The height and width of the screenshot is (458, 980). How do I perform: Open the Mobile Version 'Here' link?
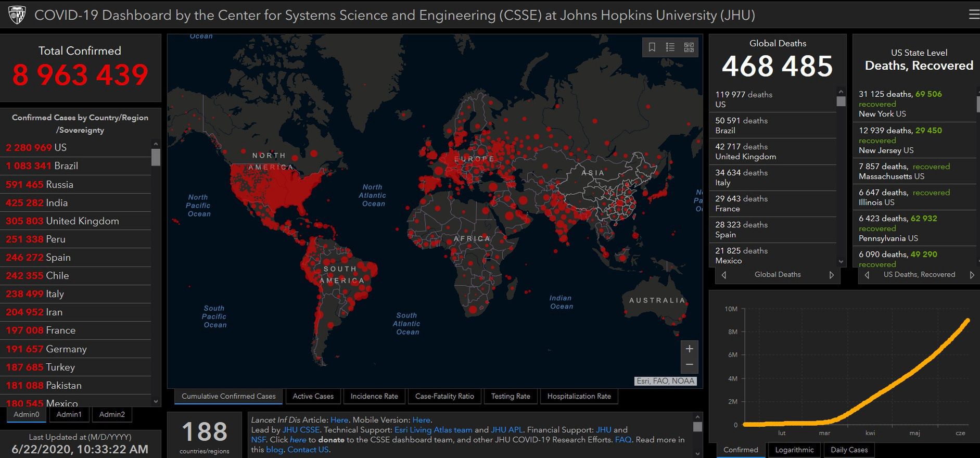pyautogui.click(x=421, y=420)
